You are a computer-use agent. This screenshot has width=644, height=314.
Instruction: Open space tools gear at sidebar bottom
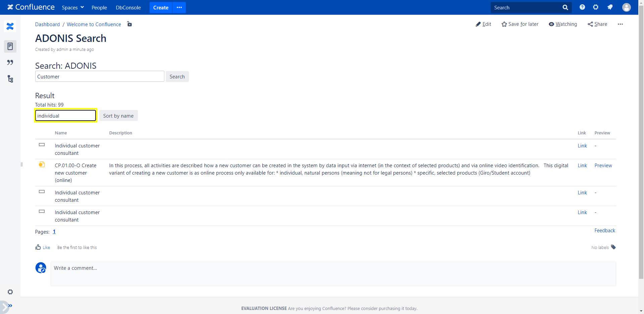tap(10, 292)
